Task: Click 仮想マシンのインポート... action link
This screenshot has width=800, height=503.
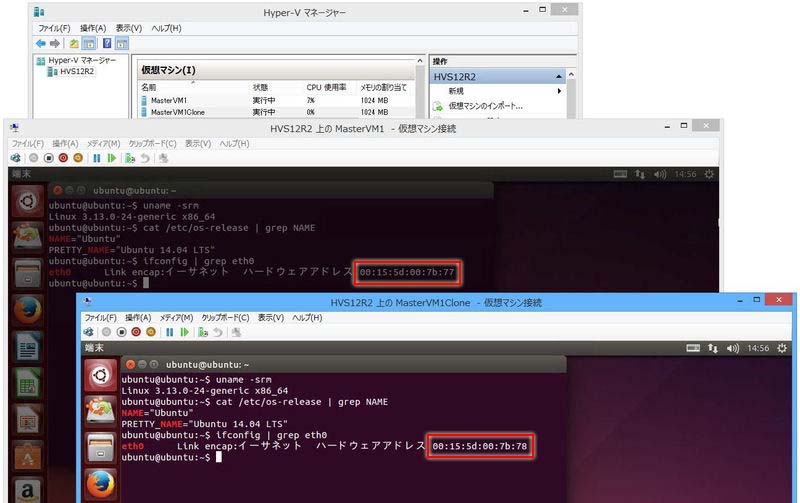Action: [x=485, y=106]
